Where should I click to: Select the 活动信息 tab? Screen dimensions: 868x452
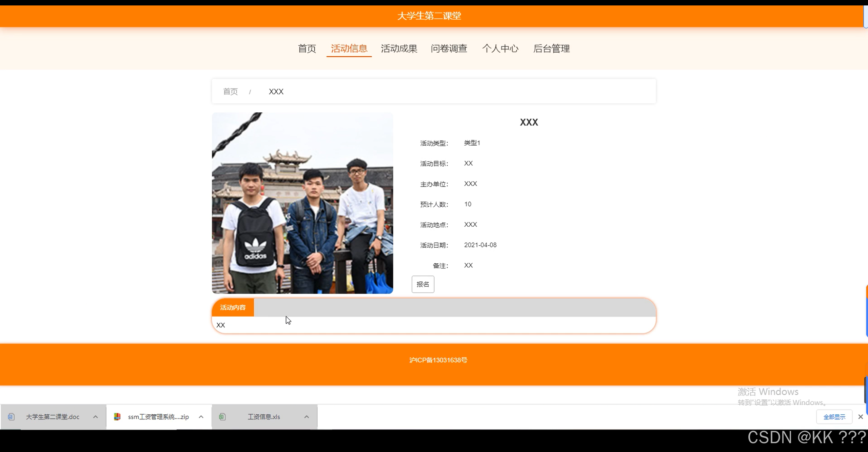(x=349, y=49)
